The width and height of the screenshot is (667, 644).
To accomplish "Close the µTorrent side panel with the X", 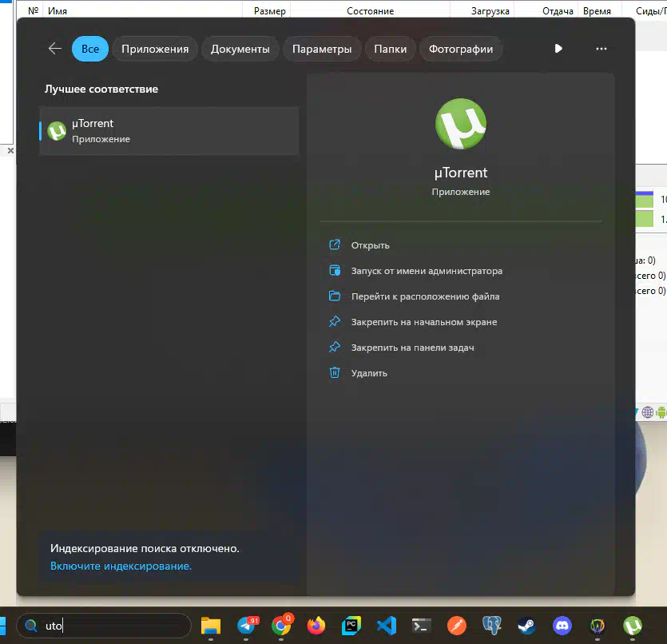I will point(10,150).
